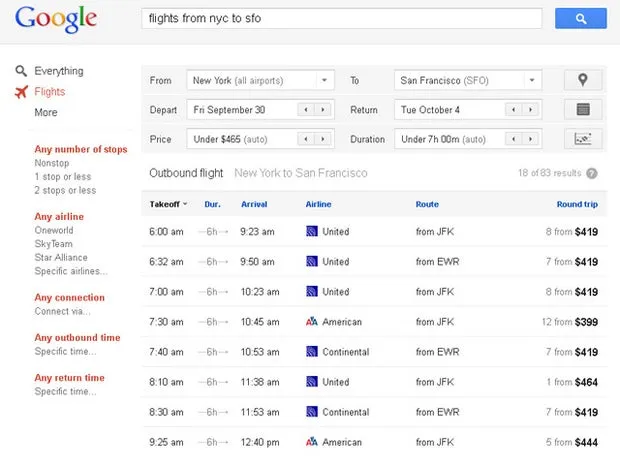Screen dimensions: 620x465
Task: Increase the Price limit arrow
Action: point(323,139)
